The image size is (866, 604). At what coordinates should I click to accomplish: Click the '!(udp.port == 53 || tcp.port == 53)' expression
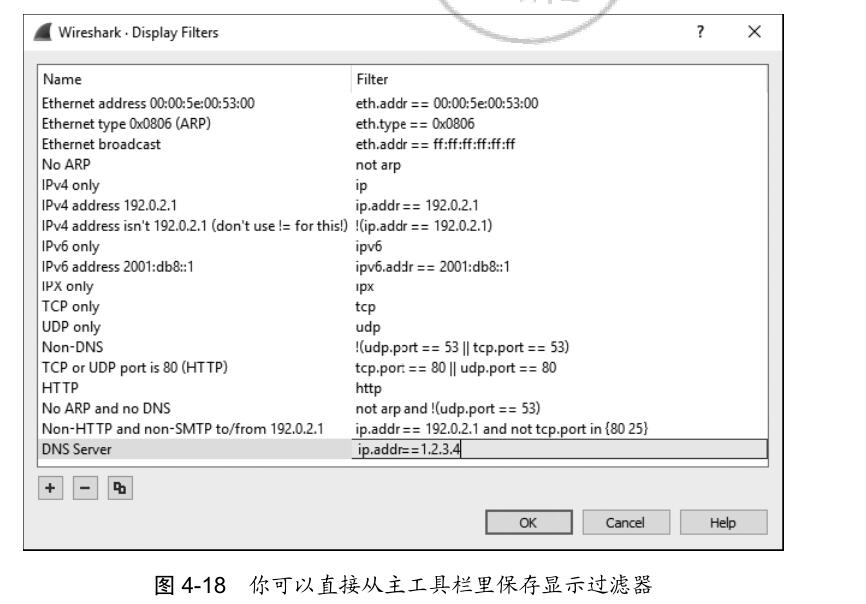[462, 347]
